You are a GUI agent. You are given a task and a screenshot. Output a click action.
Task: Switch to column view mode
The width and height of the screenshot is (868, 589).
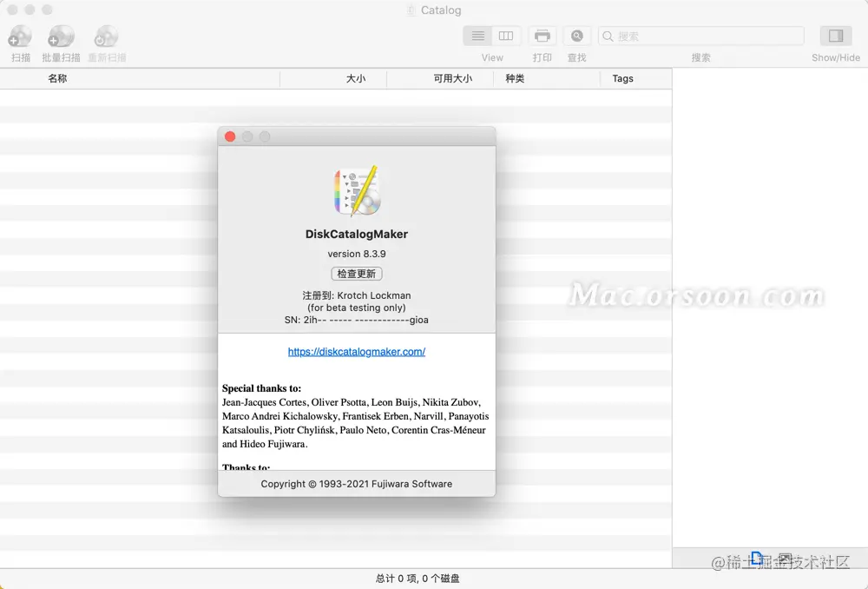pyautogui.click(x=506, y=36)
